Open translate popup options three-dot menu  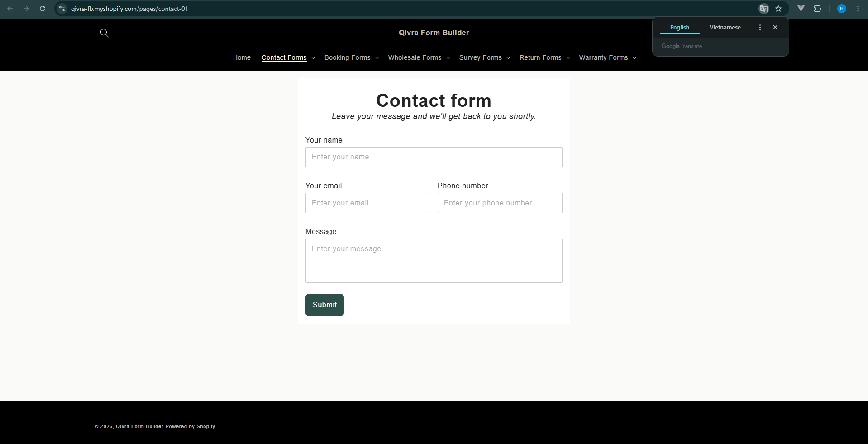click(x=760, y=28)
